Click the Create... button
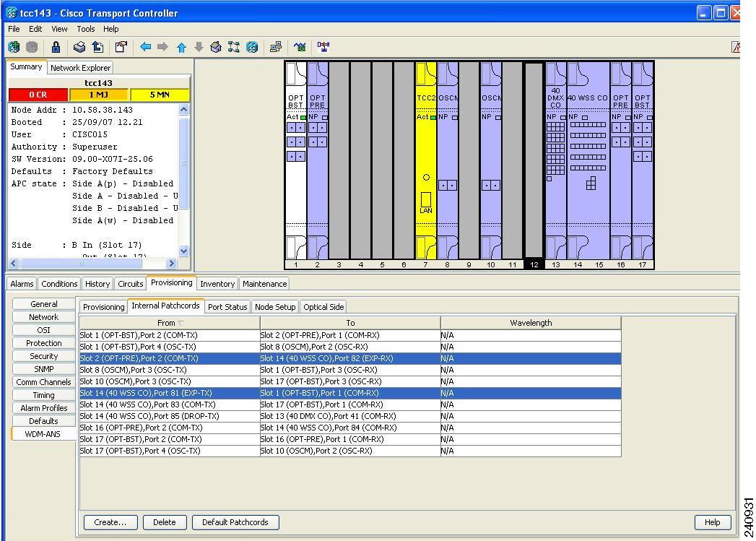The image size is (756, 541). [x=110, y=522]
